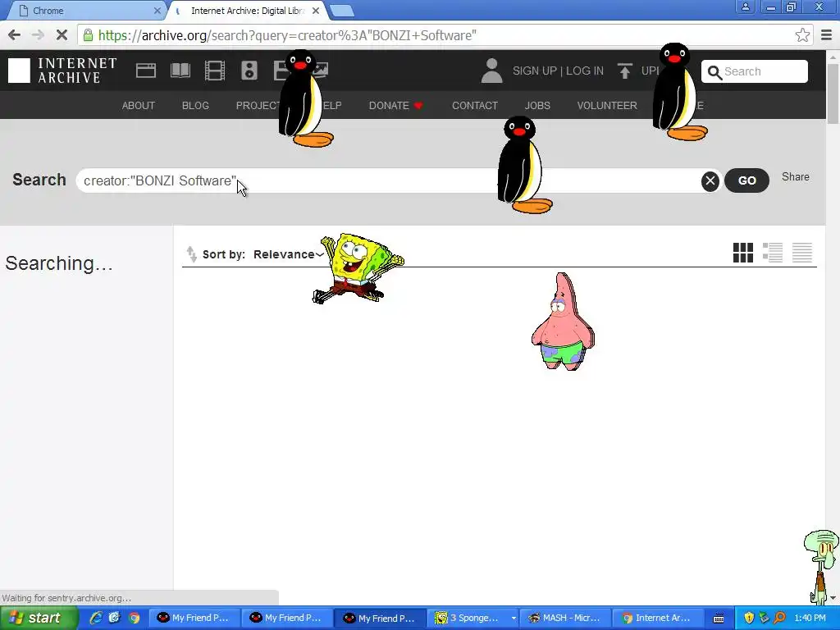Click the scrollbar down arrow
The height and width of the screenshot is (630, 840).
833,598
